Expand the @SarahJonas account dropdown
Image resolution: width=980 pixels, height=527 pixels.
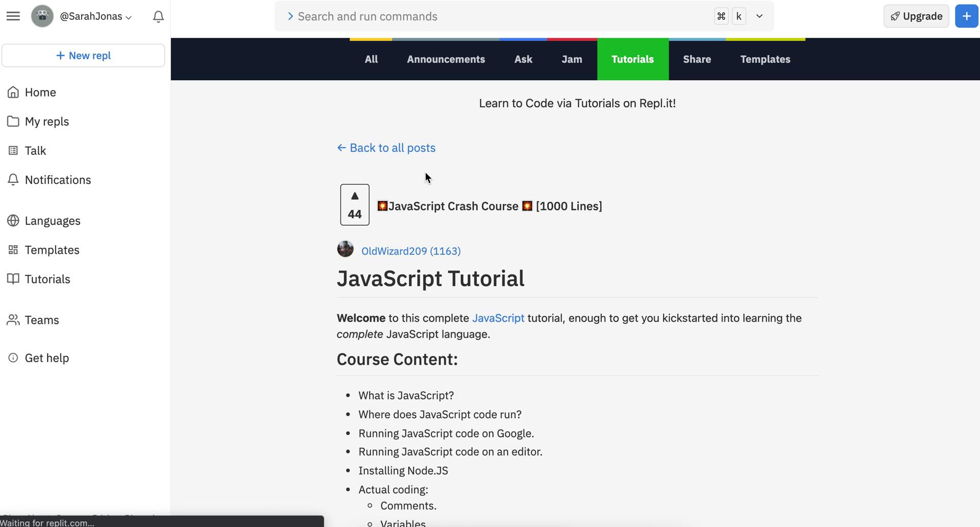(96, 16)
